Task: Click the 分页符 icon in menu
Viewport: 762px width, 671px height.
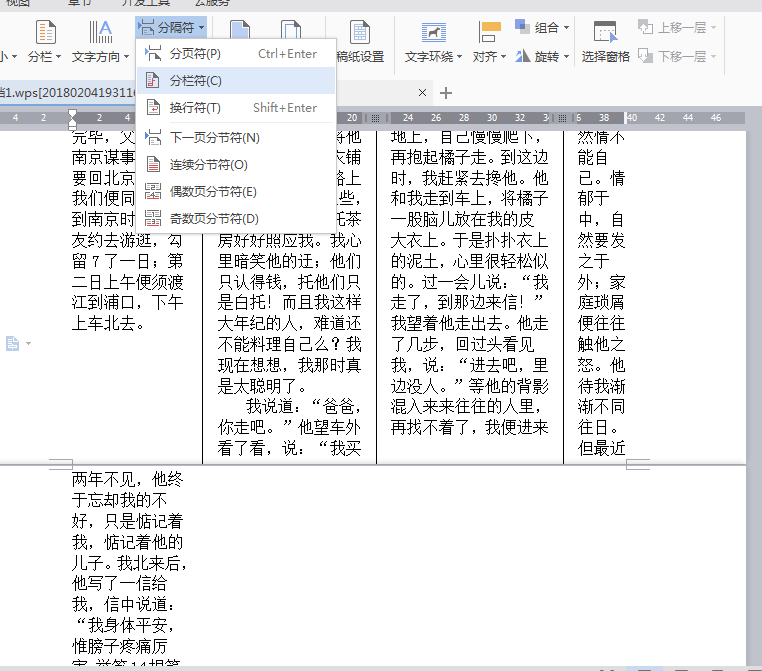Action: [x=153, y=53]
